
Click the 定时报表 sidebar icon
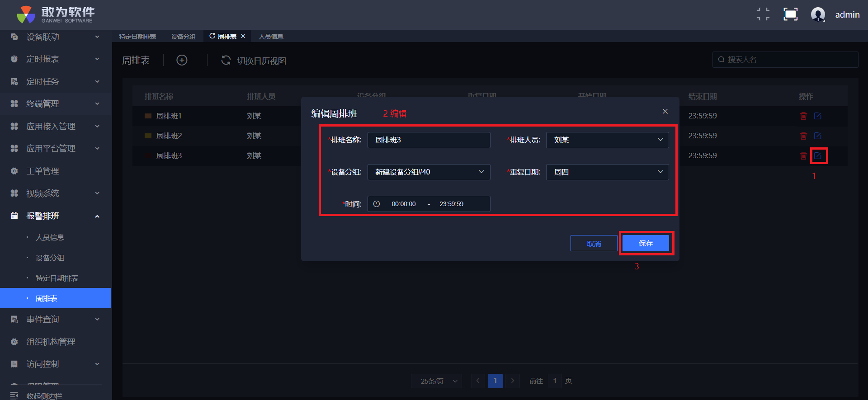coord(14,59)
